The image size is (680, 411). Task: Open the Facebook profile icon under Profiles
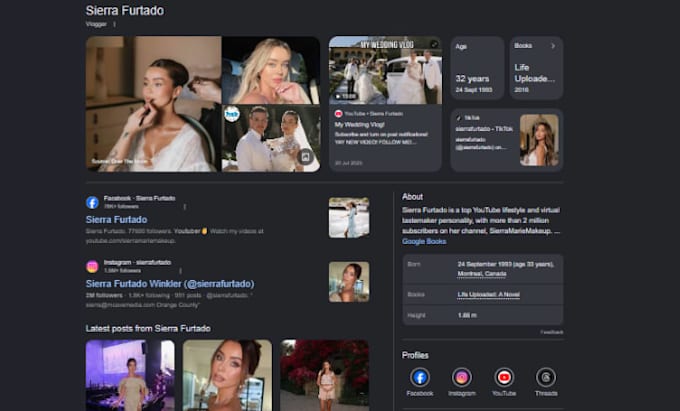420,377
